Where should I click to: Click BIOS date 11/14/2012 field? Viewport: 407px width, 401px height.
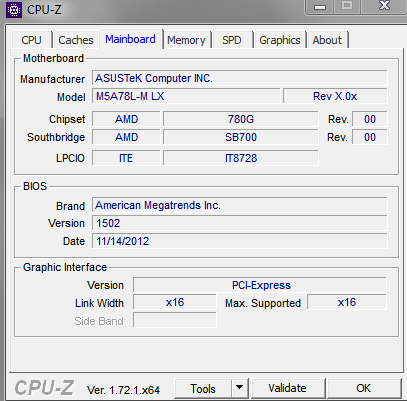[240, 241]
